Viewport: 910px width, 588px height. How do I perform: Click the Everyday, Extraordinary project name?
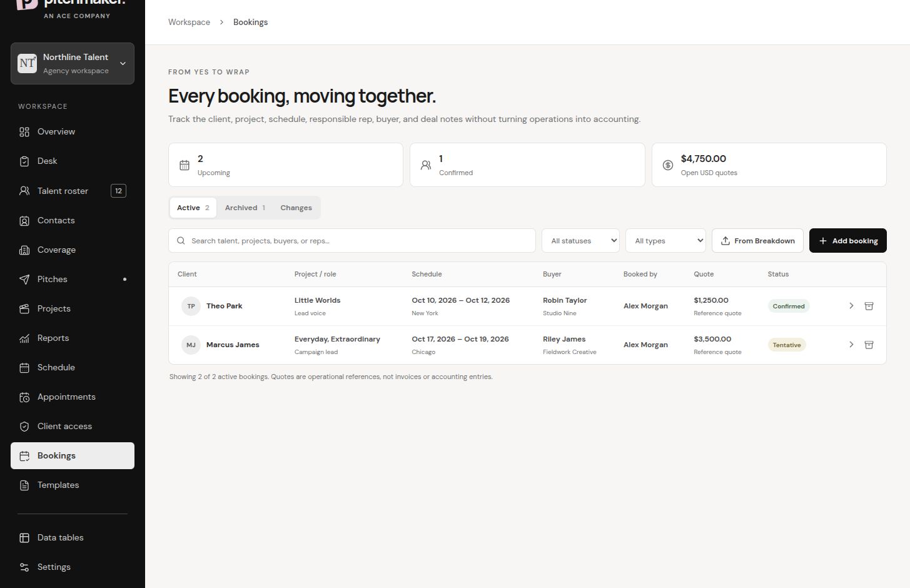coord(337,339)
